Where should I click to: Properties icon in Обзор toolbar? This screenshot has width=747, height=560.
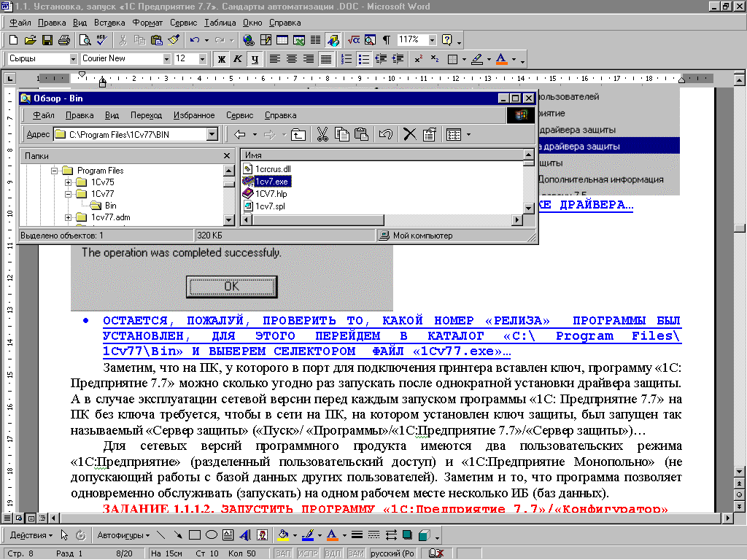pyautogui.click(x=429, y=135)
